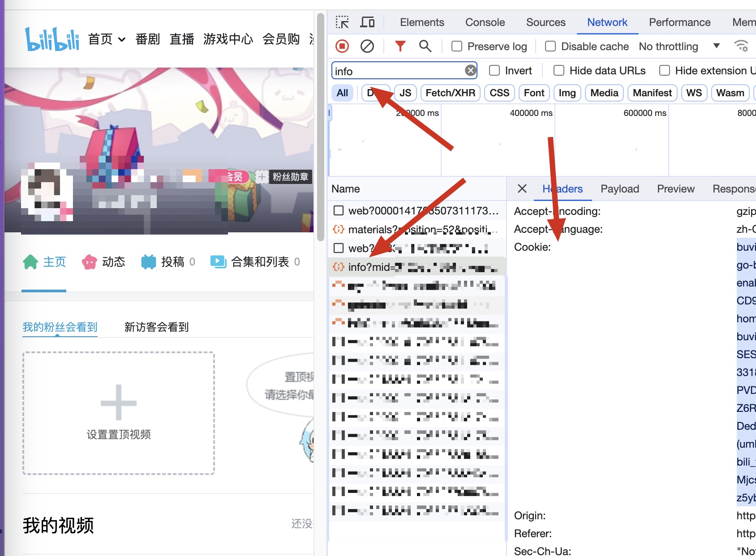The image size is (756, 556).
Task: Tick Hide data URLs checkbox
Action: pyautogui.click(x=559, y=70)
